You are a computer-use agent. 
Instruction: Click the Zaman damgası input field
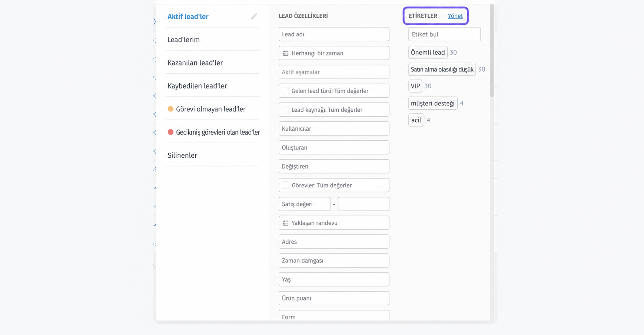click(x=334, y=261)
